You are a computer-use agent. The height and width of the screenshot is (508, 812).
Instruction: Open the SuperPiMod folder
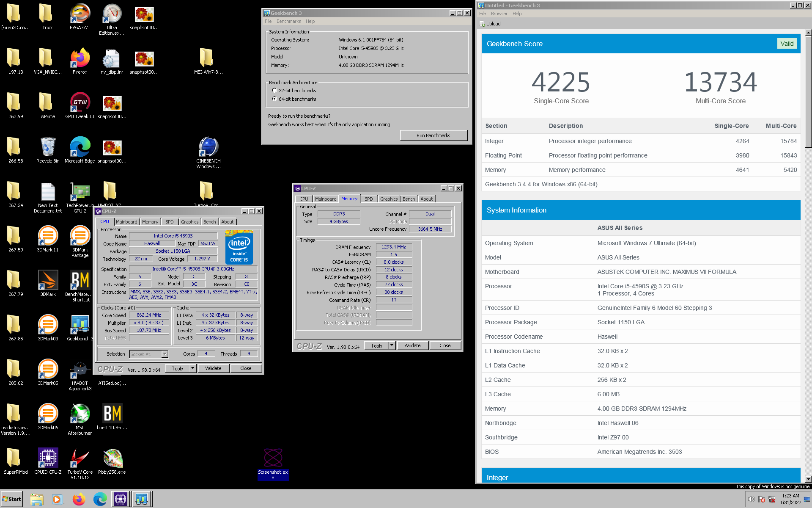(16, 461)
